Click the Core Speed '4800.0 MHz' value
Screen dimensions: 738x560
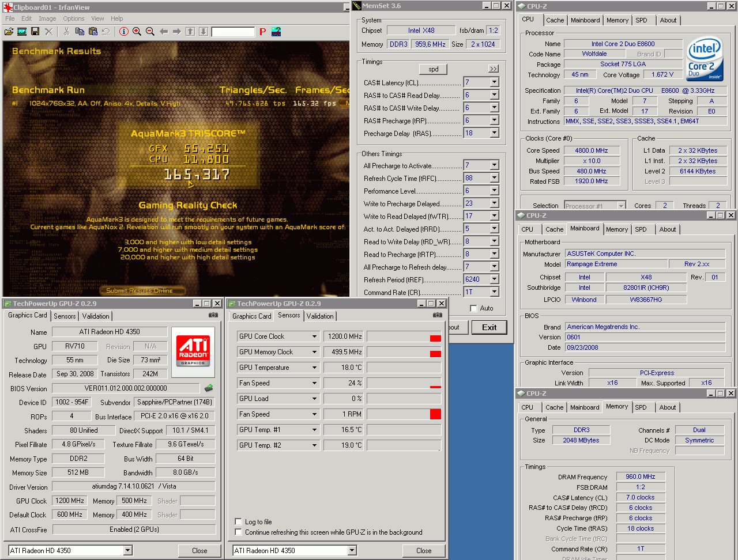pyautogui.click(x=591, y=150)
